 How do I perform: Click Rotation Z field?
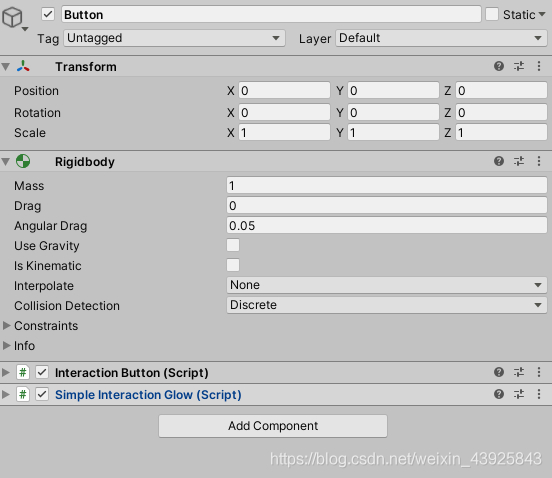tap(501, 113)
